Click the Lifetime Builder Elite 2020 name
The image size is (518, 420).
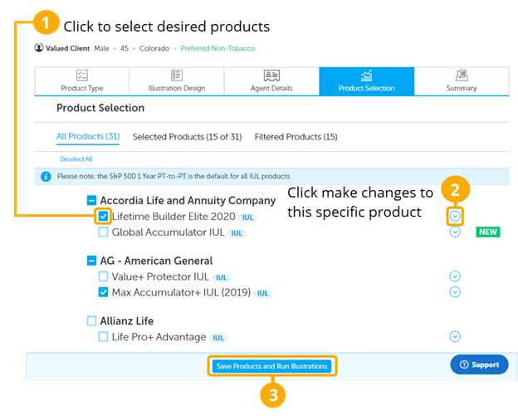click(x=173, y=216)
